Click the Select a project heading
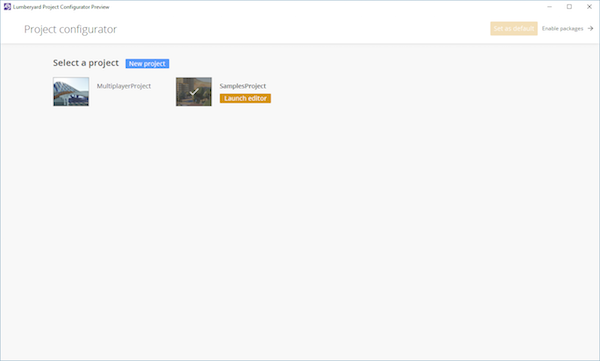 pos(86,63)
